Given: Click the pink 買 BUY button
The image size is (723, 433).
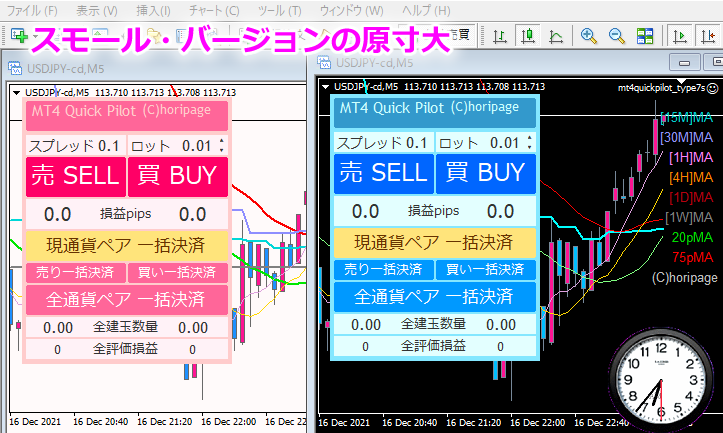Looking at the screenshot, I should [x=178, y=176].
